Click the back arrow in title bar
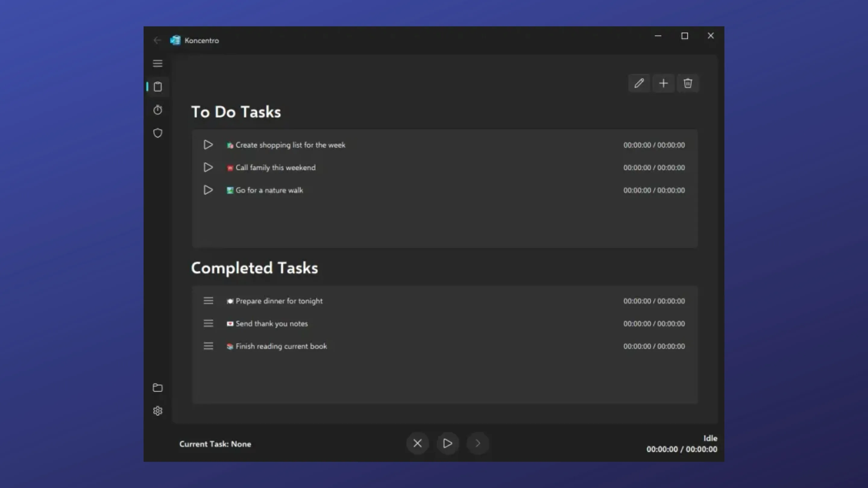This screenshot has height=488, width=868. point(157,40)
